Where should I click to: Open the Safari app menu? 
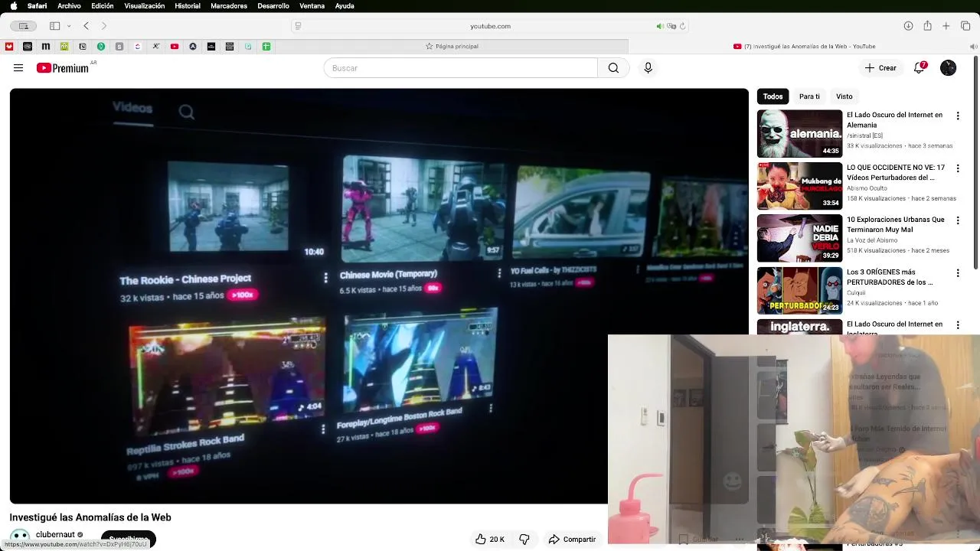pos(37,6)
